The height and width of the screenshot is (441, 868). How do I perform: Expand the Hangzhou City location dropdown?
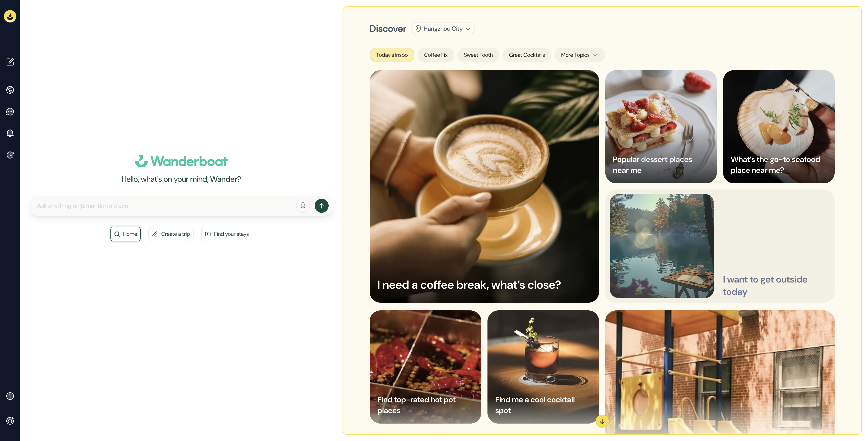click(443, 29)
